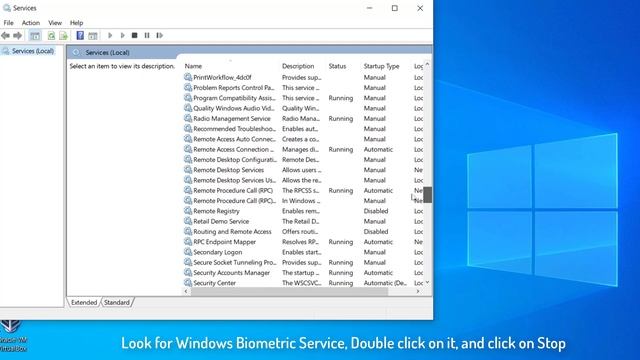Click the Restart Service icon
The image size is (640, 360).
[160, 36]
